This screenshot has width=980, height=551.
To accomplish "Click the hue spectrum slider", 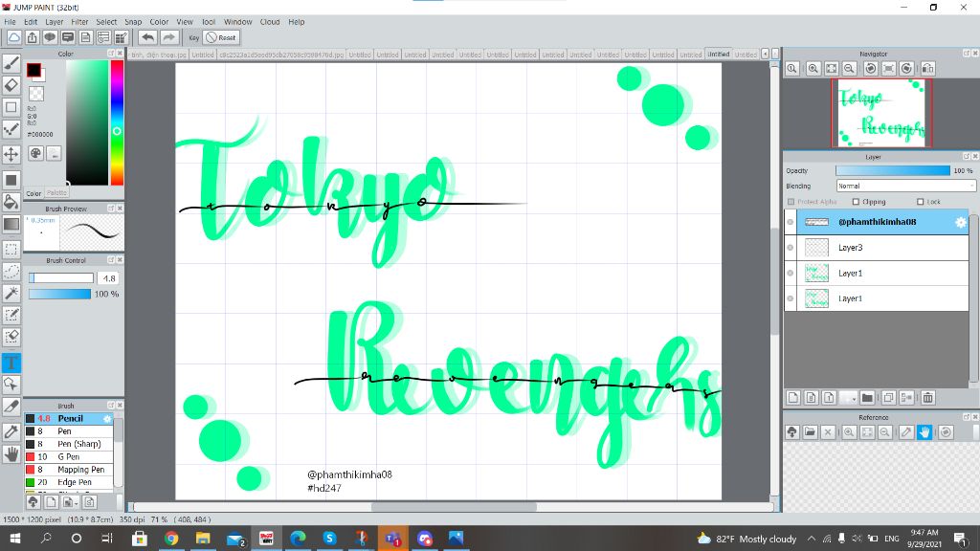I will tap(117, 122).
